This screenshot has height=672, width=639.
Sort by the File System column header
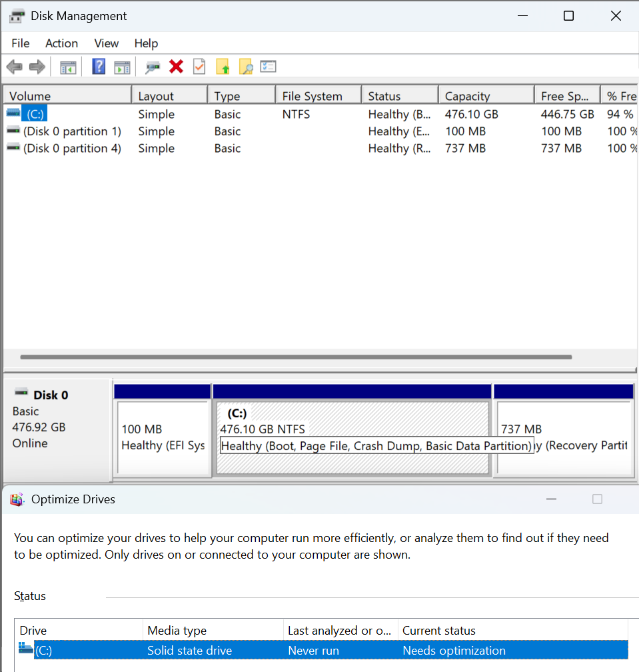[x=319, y=95]
